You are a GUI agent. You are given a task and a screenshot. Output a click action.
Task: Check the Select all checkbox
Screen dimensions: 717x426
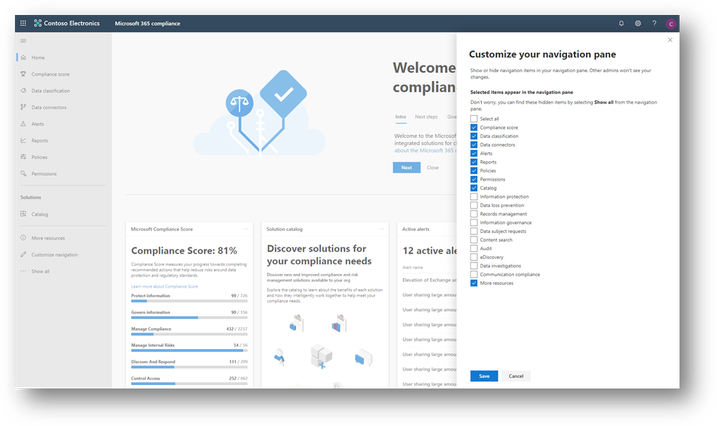point(474,119)
